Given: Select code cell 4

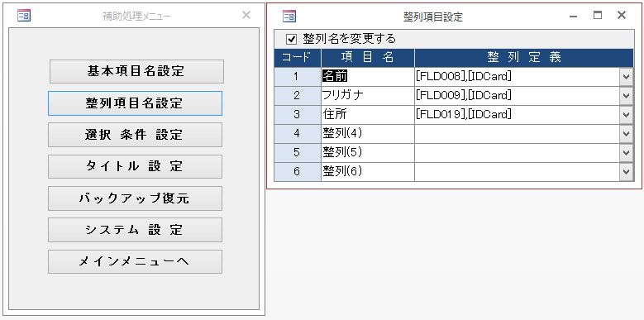Looking at the screenshot, I should tap(298, 134).
